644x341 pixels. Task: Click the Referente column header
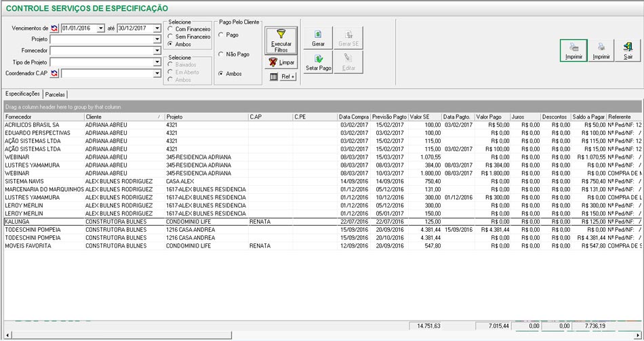coord(624,117)
